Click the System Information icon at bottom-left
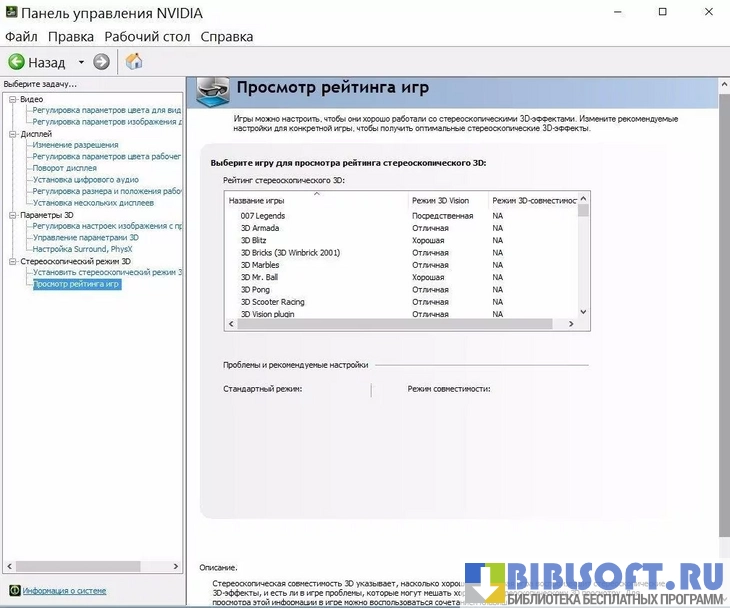The width and height of the screenshot is (730, 608). pos(14,591)
